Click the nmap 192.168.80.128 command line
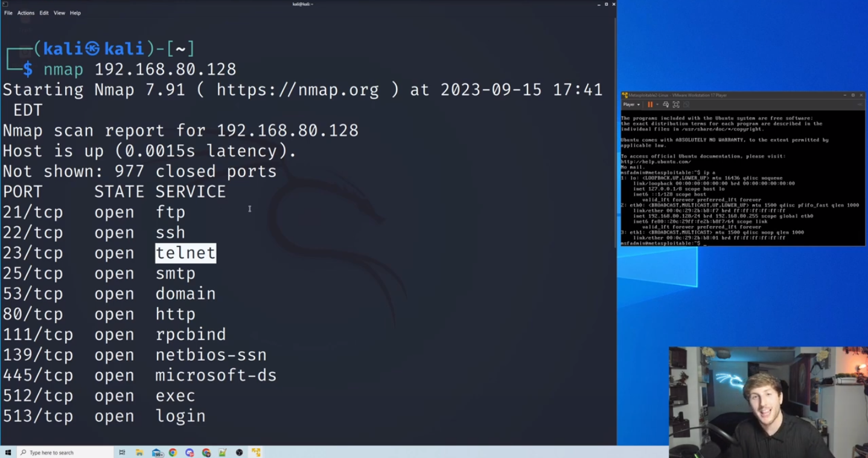This screenshot has width=868, height=458. pyautogui.click(x=139, y=69)
